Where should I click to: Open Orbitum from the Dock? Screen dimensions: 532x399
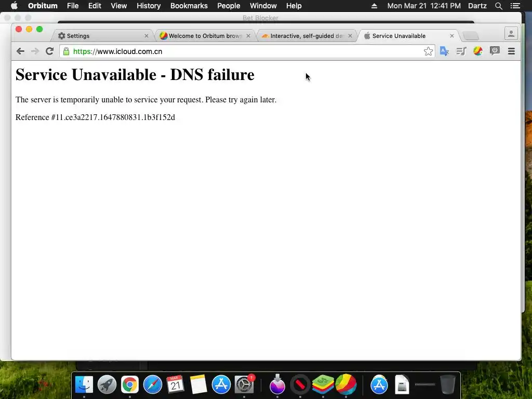tap(345, 385)
